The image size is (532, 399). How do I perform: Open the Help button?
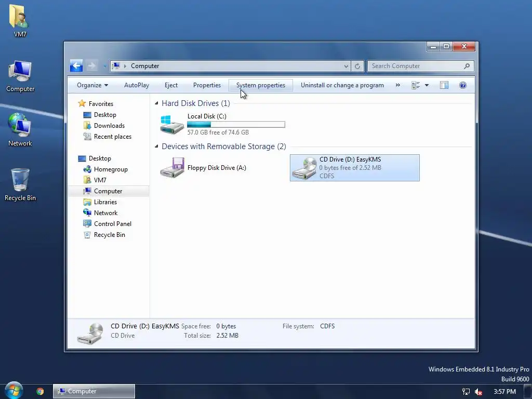tap(463, 85)
